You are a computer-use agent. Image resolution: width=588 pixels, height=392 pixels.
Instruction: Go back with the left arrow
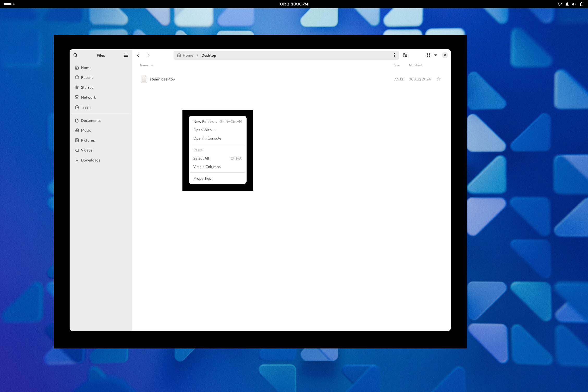coord(138,55)
